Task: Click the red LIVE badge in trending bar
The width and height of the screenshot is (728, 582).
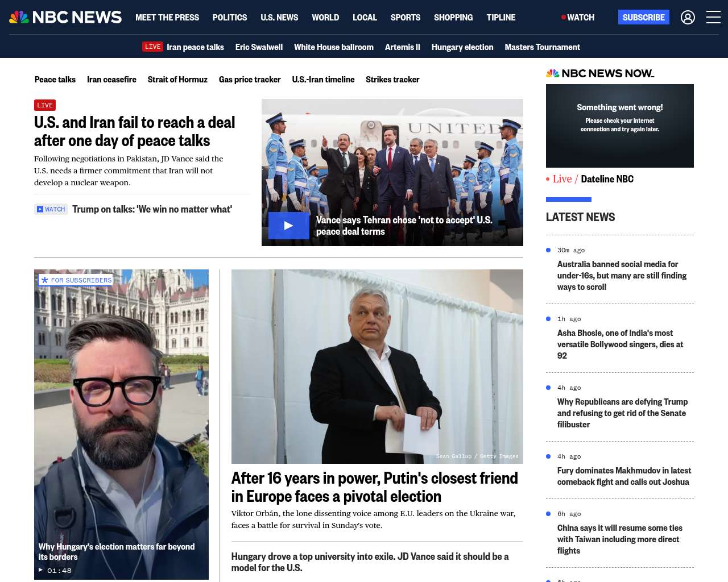Action: pos(152,47)
